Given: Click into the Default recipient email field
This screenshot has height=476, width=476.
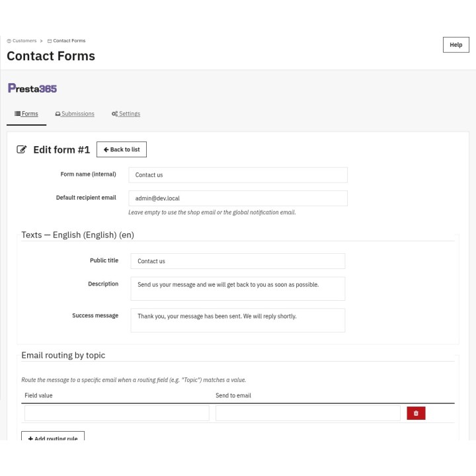Looking at the screenshot, I should 238,198.
